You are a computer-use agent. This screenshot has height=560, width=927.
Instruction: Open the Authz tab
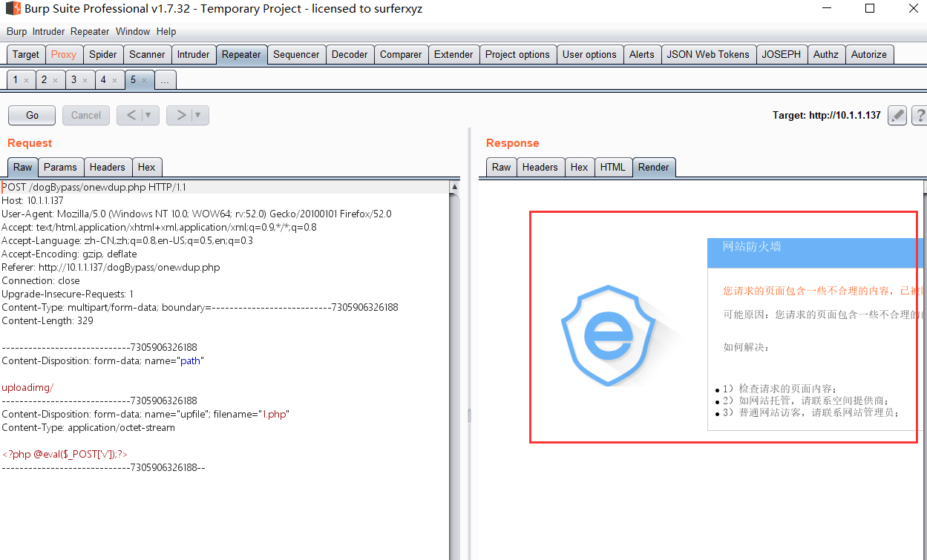pos(826,54)
